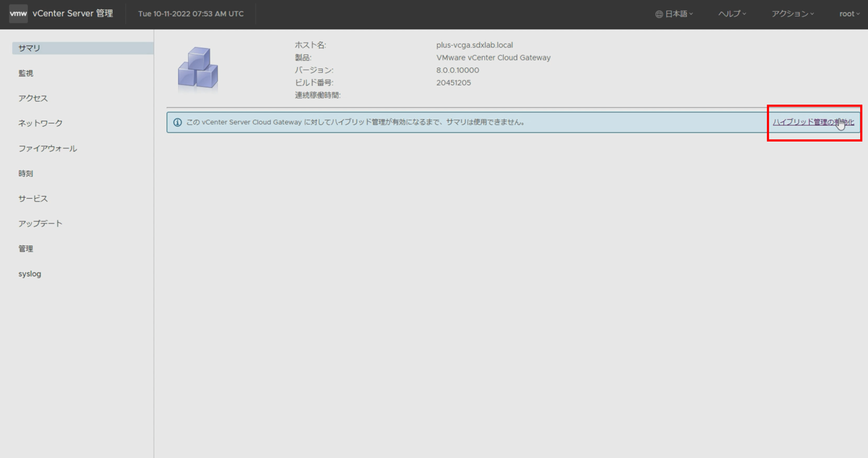Open the root user menu
Image resolution: width=868 pixels, height=458 pixels.
pyautogui.click(x=849, y=14)
